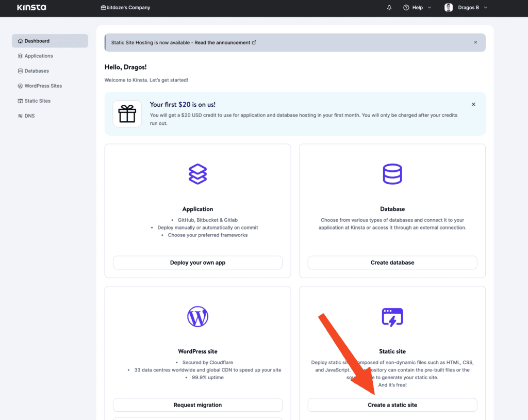Click the Dragos B username
Viewport: 528px width, 420px height.
click(468, 7)
